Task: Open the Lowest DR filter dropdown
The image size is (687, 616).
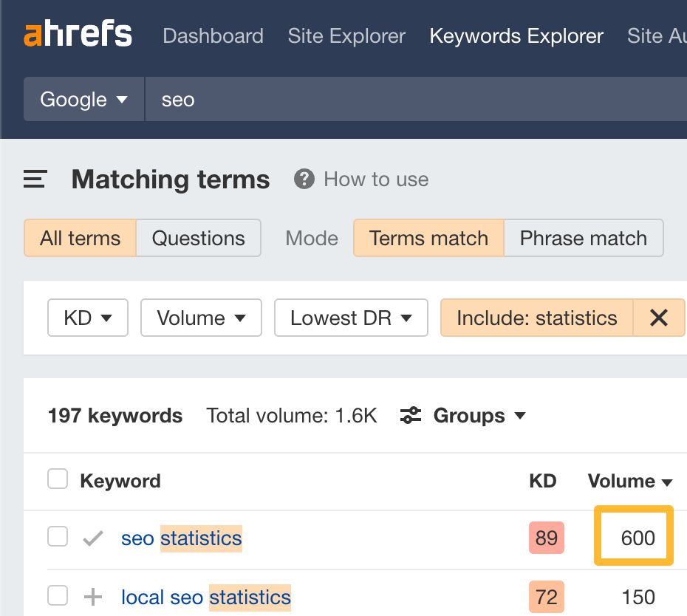Action: pos(351,318)
